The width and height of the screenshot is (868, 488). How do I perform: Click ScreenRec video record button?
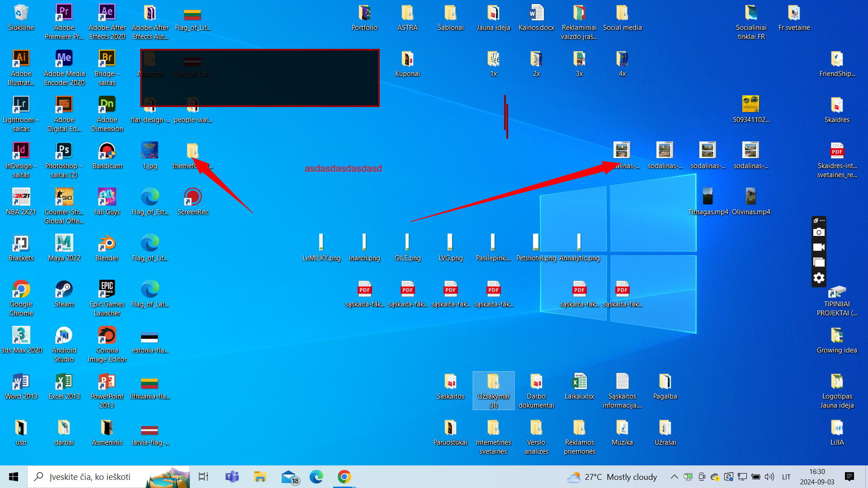(819, 247)
